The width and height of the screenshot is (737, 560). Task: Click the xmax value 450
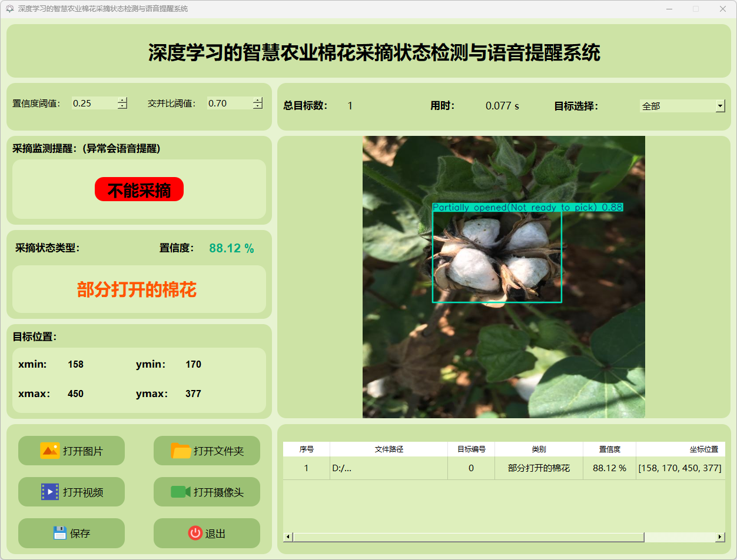click(x=76, y=394)
